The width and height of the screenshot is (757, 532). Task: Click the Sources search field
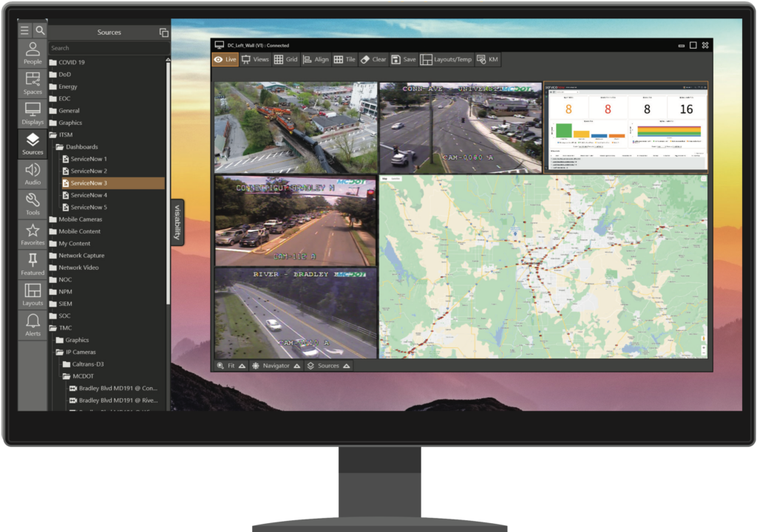point(106,48)
